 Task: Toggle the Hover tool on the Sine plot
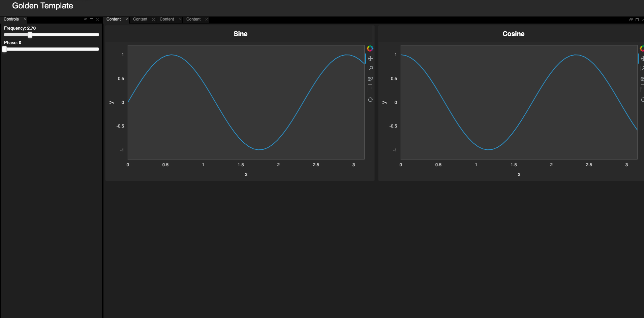click(x=370, y=79)
